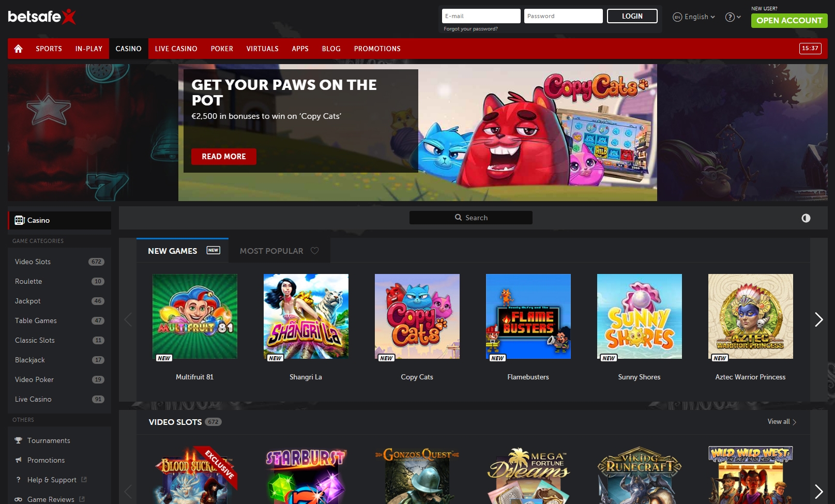Click the Betsafe logo
835x504 pixels.
click(x=40, y=16)
